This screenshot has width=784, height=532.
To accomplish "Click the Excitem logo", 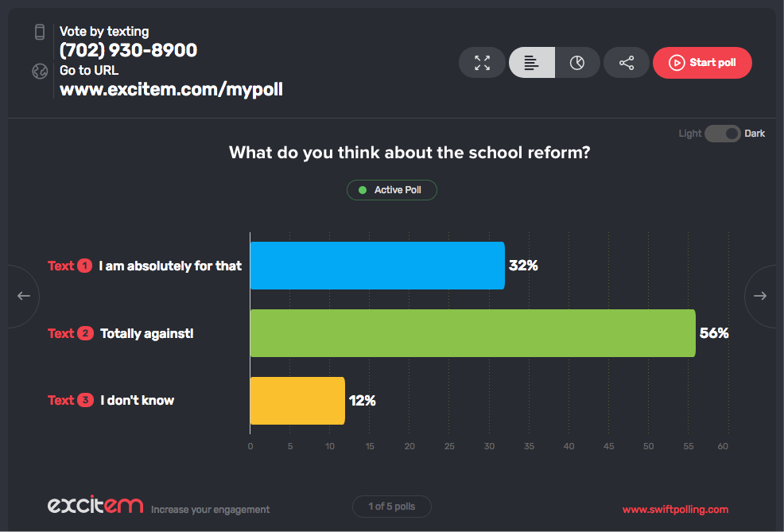I will (x=95, y=505).
